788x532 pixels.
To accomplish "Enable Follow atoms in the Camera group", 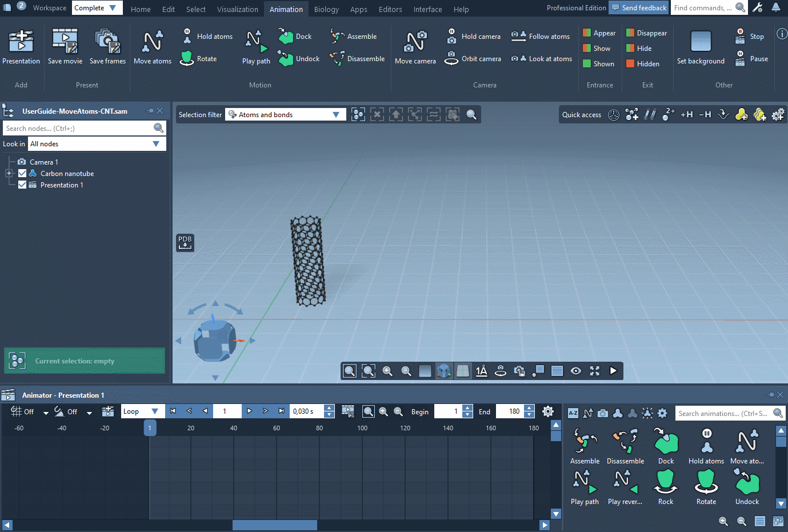I will [540, 35].
